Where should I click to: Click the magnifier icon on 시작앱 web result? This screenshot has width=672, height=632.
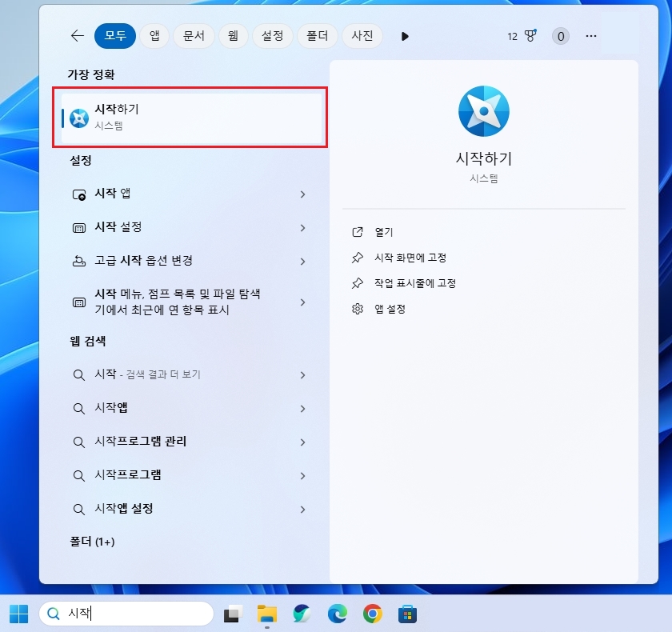79,408
